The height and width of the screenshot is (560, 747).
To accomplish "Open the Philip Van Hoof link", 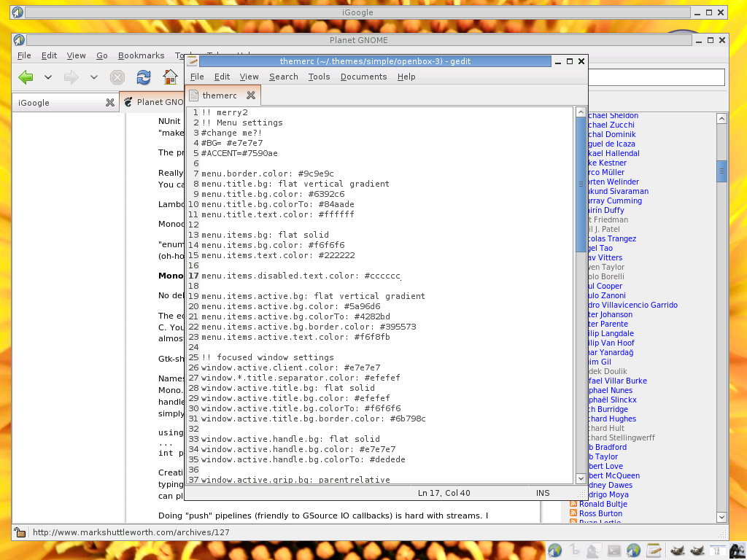I will pyautogui.click(x=611, y=343).
